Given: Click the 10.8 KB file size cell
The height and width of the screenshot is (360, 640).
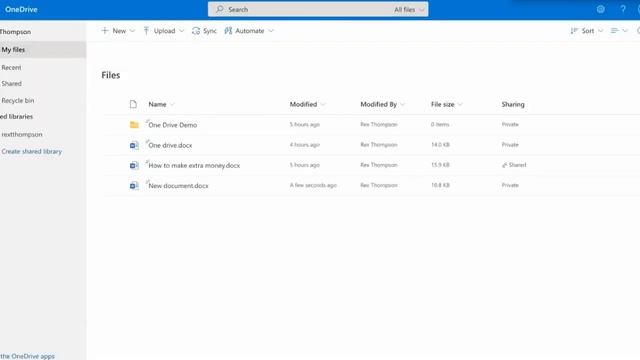Looking at the screenshot, I should 440,185.
